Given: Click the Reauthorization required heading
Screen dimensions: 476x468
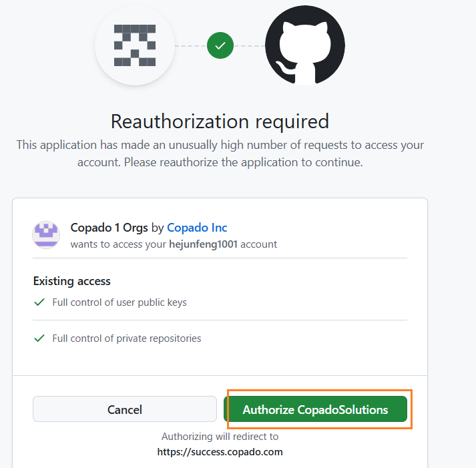Looking at the screenshot, I should point(220,122).
